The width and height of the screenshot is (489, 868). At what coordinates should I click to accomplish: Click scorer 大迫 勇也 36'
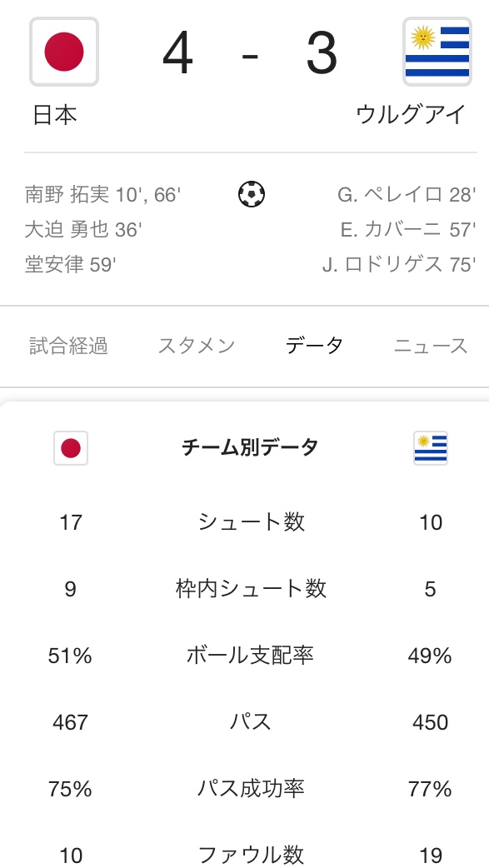tap(83, 229)
